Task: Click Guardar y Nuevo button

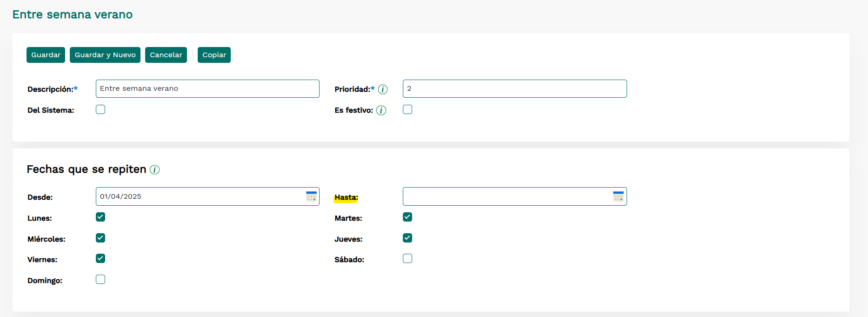Action: [x=105, y=55]
